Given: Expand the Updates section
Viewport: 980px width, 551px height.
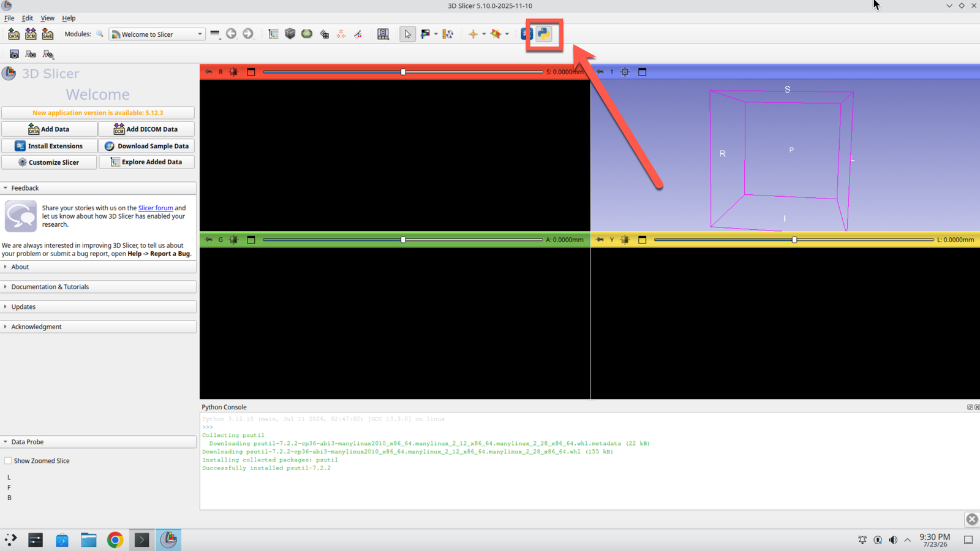Looking at the screenshot, I should [98, 306].
